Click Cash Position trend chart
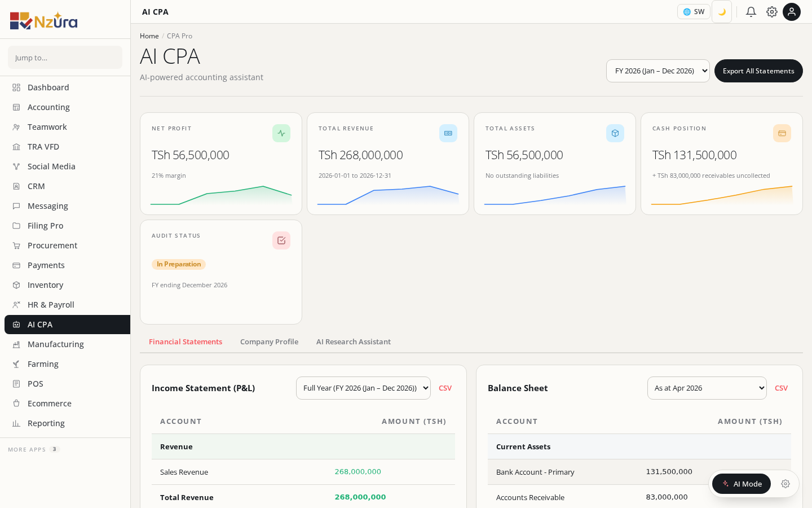Viewport: 812px width, 508px height. pyautogui.click(x=722, y=195)
